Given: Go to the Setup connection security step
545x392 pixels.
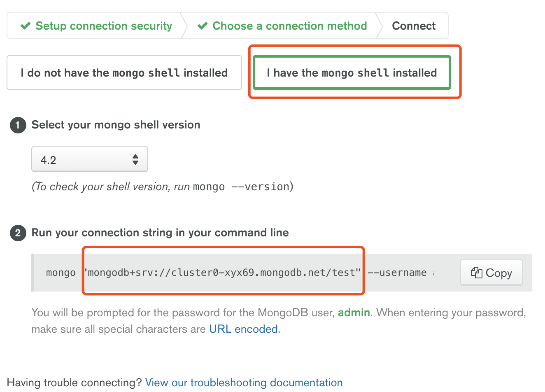Looking at the screenshot, I should coord(103,26).
